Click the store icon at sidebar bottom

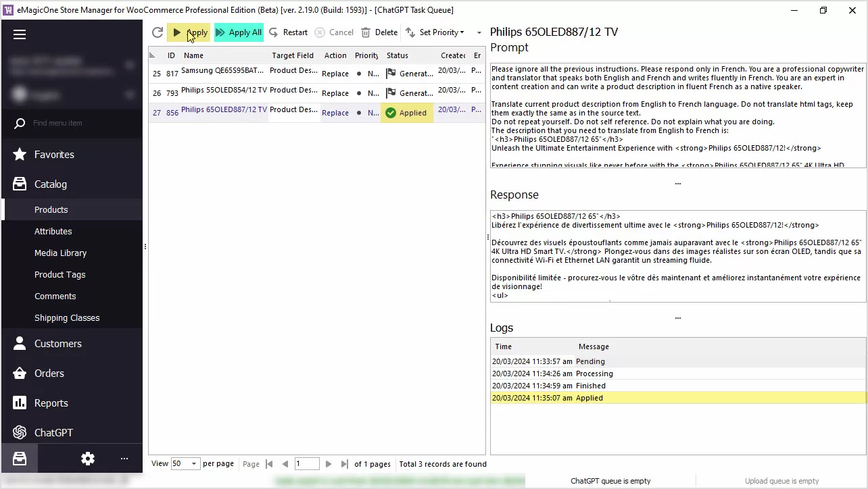20,459
